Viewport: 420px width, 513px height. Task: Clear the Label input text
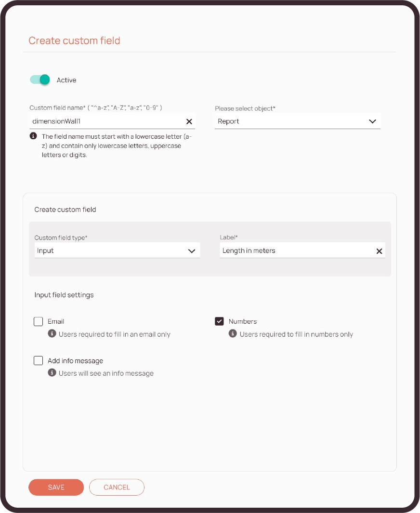point(379,251)
